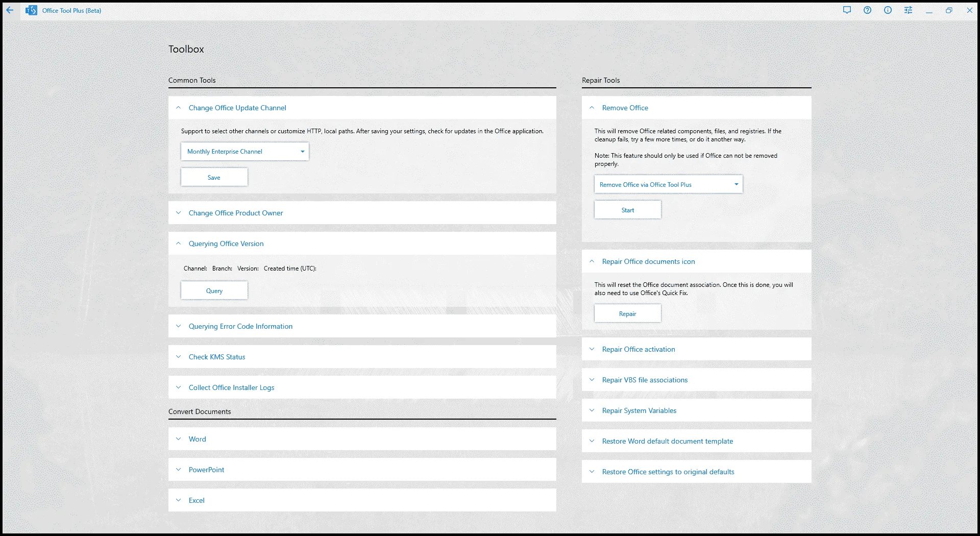980x536 pixels.
Task: Expand the Word convert section
Action: [362, 439]
